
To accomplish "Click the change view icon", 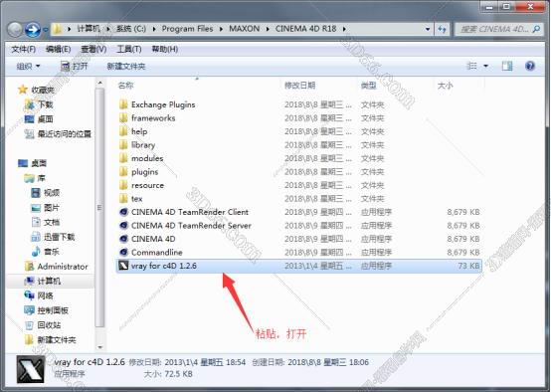I will 471,66.
